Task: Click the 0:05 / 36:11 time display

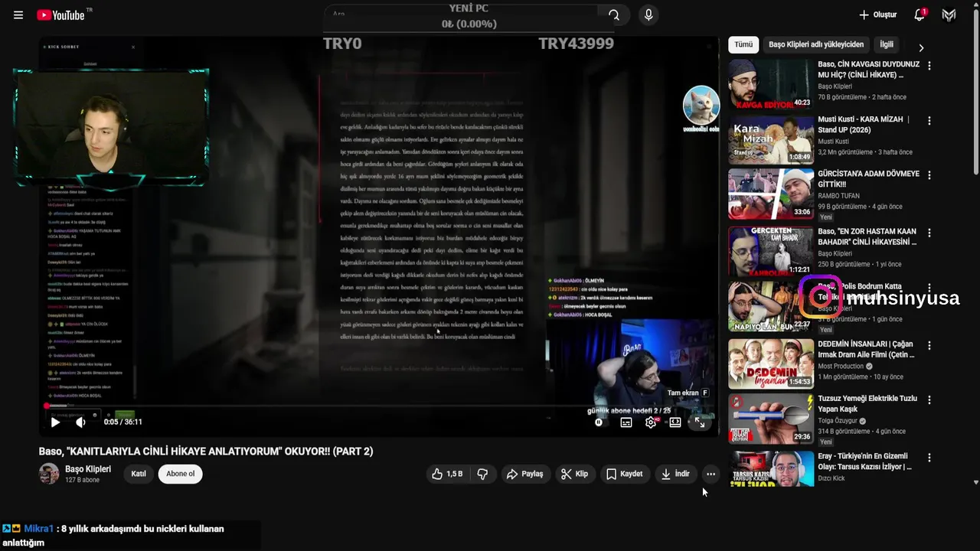Action: 123,422
